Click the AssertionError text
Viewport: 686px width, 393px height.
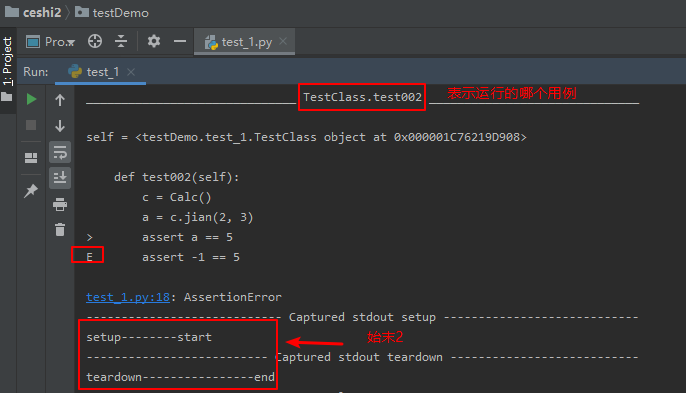[232, 297]
